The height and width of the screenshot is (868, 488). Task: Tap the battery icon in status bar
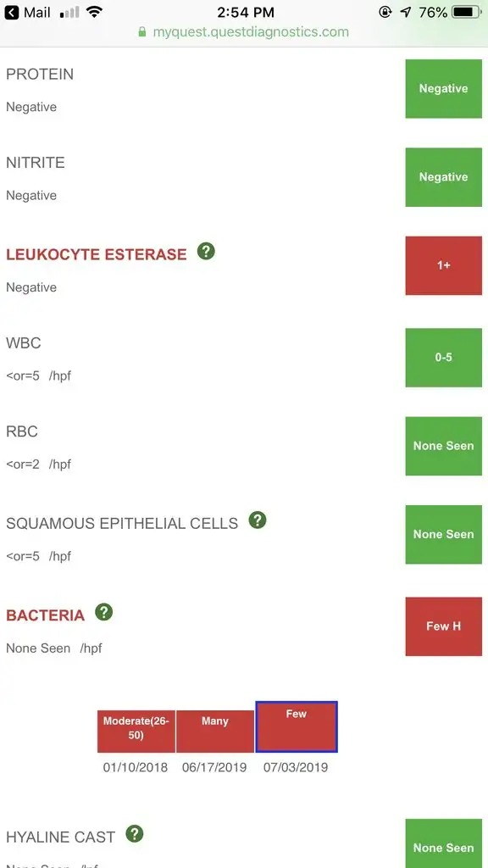coord(467,12)
